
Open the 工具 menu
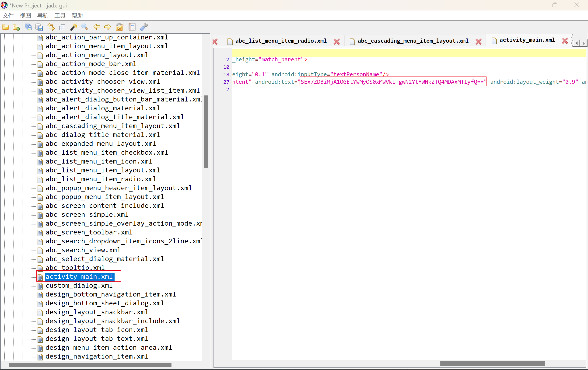coord(60,16)
